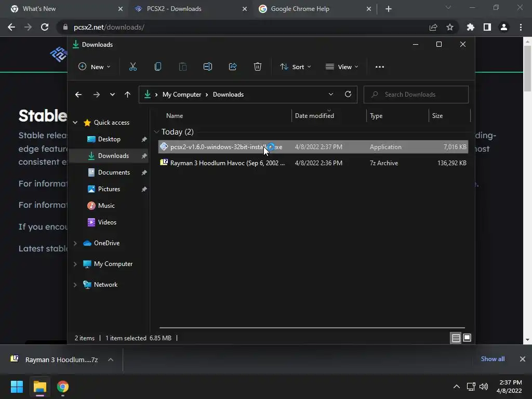Viewport: 532px width, 399px height.
Task: Click the Delete trash can icon
Action: (x=258, y=67)
